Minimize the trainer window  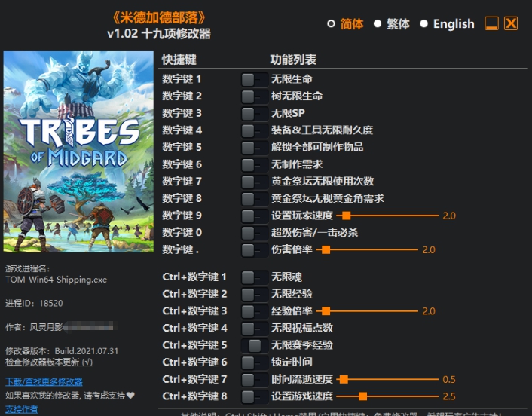point(491,23)
